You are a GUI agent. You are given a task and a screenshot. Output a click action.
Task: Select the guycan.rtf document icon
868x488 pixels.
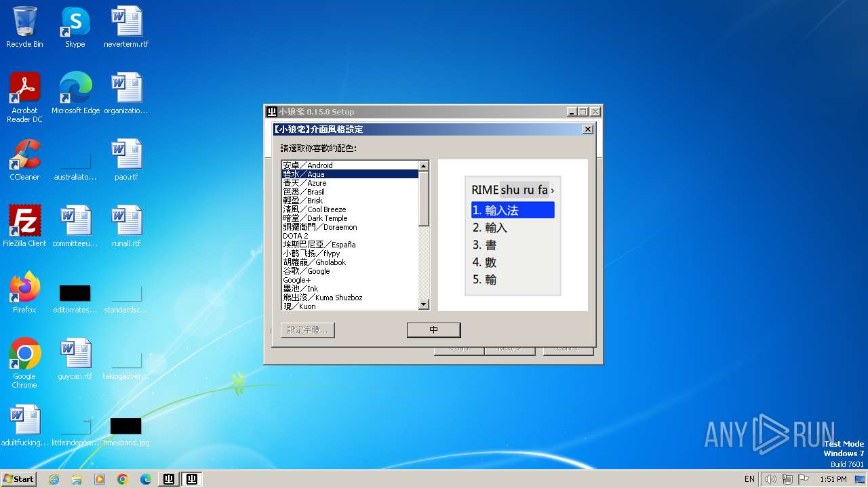coord(75,359)
